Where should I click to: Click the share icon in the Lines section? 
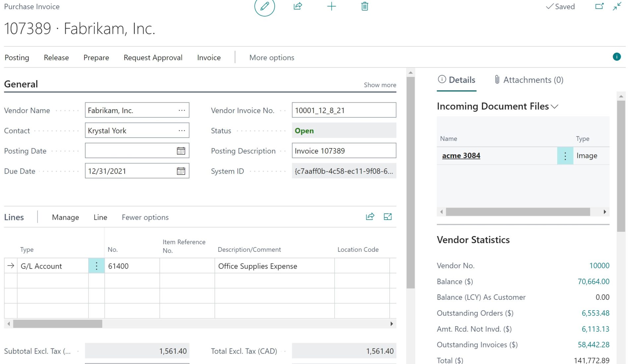tap(370, 217)
